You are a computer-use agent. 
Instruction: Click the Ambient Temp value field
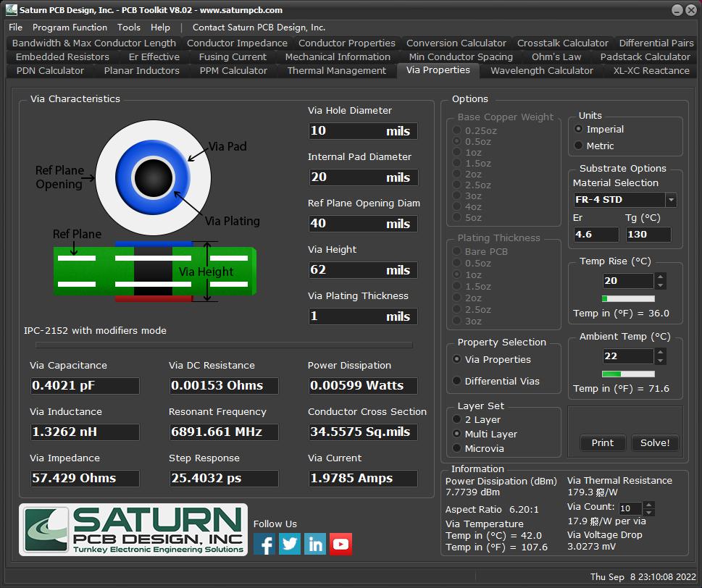pyautogui.click(x=628, y=356)
